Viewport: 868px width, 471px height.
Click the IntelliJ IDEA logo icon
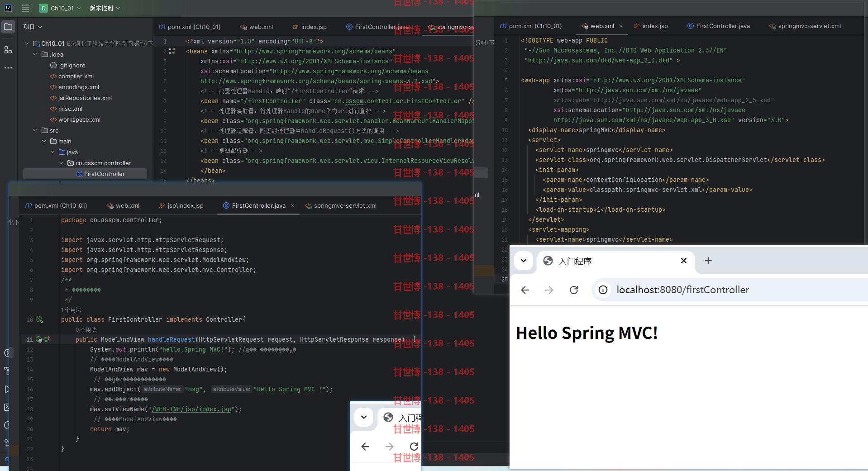pyautogui.click(x=8, y=8)
